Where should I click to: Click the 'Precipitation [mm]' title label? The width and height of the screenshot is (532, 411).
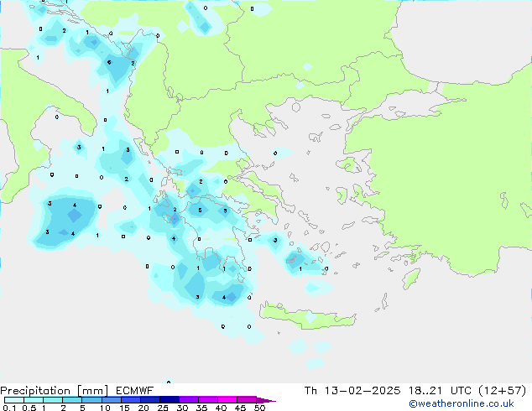point(55,391)
